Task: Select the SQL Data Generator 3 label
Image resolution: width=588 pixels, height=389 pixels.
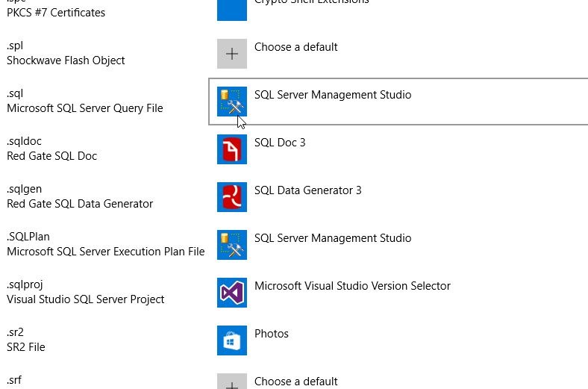Action: pyautogui.click(x=307, y=190)
